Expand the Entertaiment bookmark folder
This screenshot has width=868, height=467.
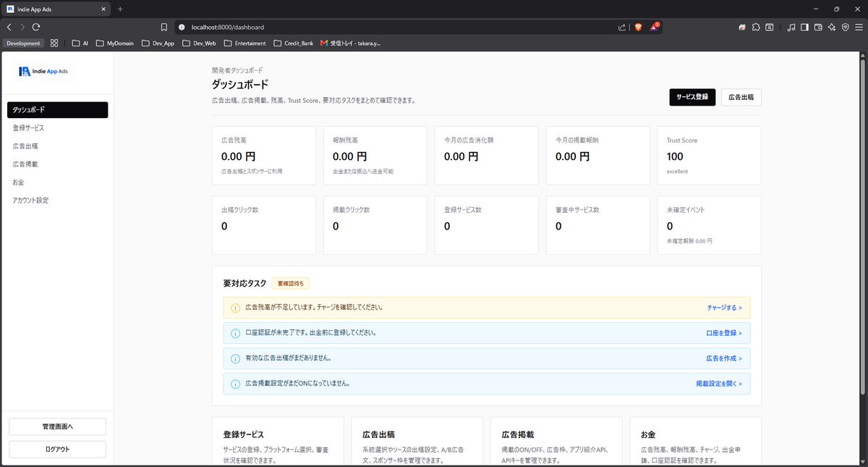(x=246, y=43)
